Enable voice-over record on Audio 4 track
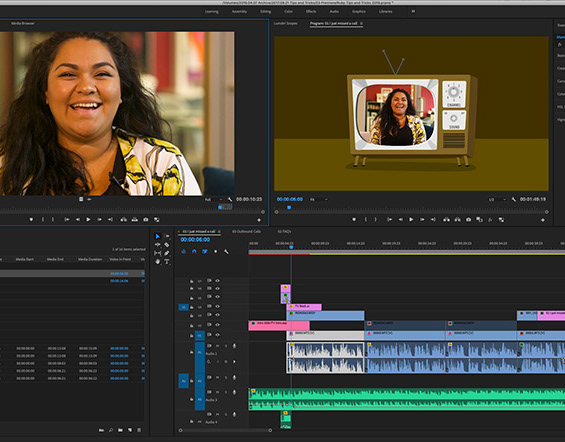The height and width of the screenshot is (442, 565). click(234, 414)
